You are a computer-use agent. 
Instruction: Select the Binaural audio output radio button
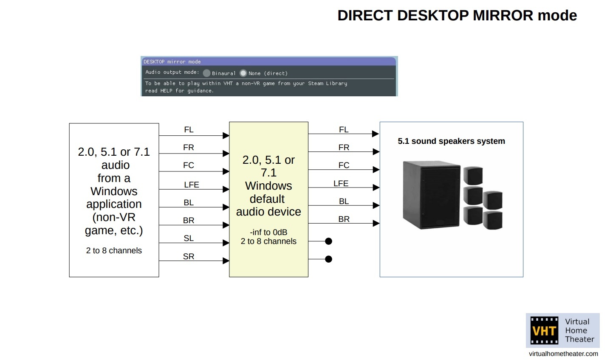206,73
